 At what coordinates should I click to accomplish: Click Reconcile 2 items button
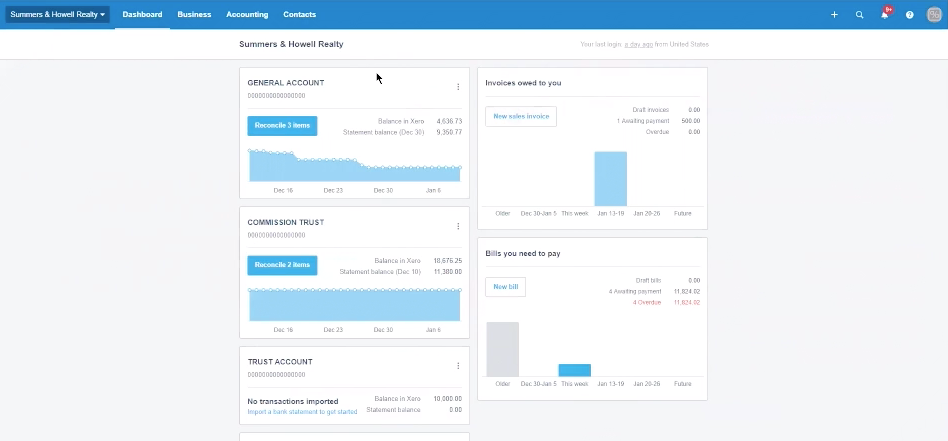pyautogui.click(x=282, y=265)
